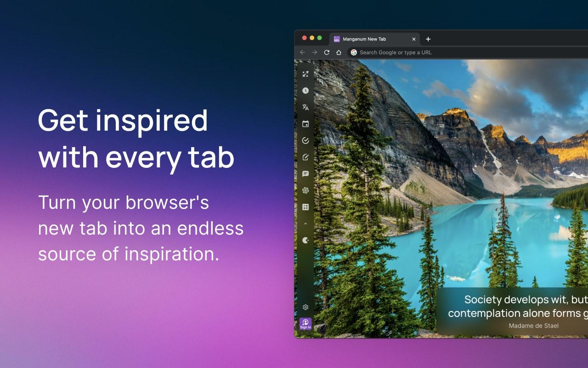Viewport: 588px width, 368px height.
Task: Open a new browser tab with plus
Action: point(428,39)
